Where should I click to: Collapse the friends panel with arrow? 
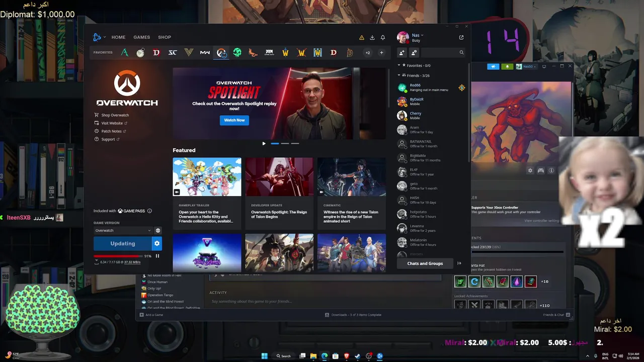(459, 263)
